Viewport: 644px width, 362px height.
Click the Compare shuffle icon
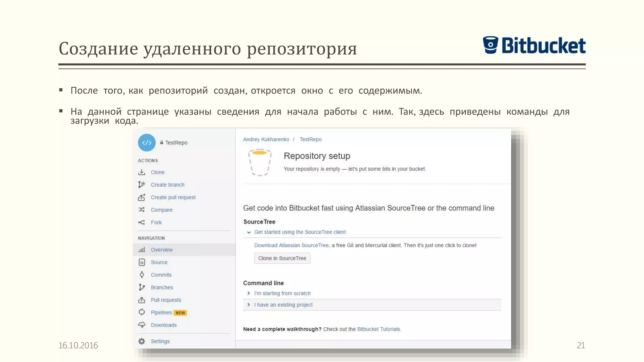pos(142,210)
